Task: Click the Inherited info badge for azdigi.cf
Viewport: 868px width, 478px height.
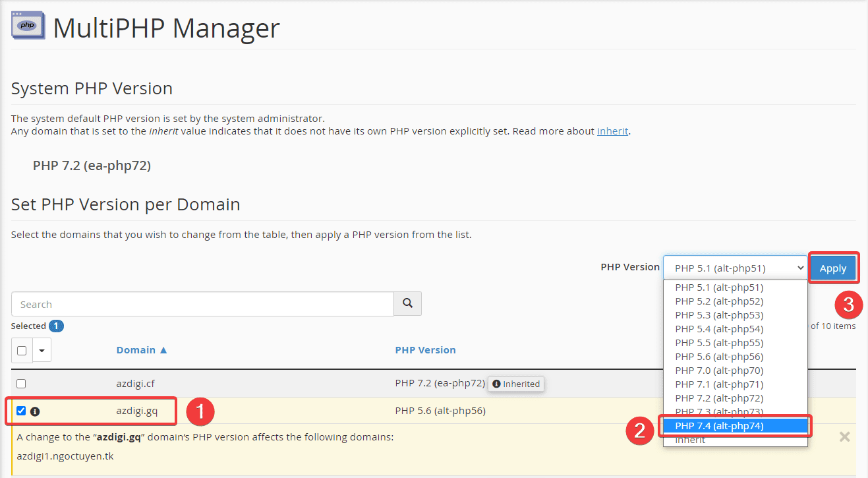Action: pyautogui.click(x=516, y=384)
